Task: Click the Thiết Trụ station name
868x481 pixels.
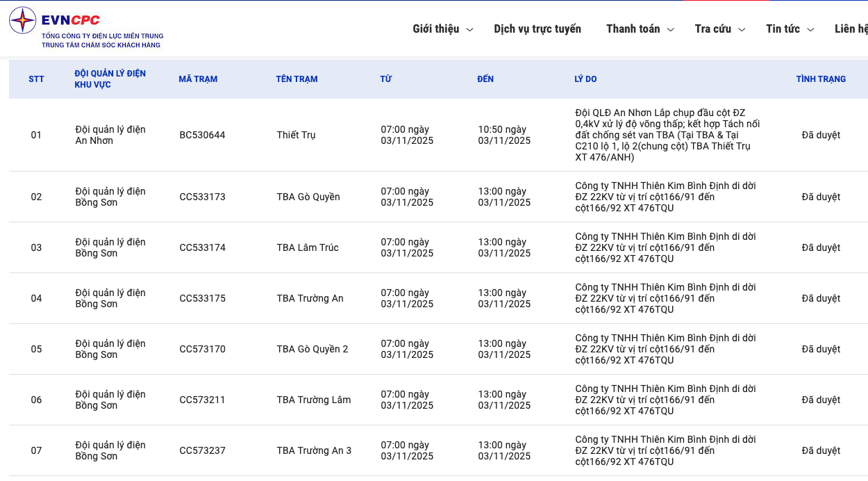Action: coord(296,135)
